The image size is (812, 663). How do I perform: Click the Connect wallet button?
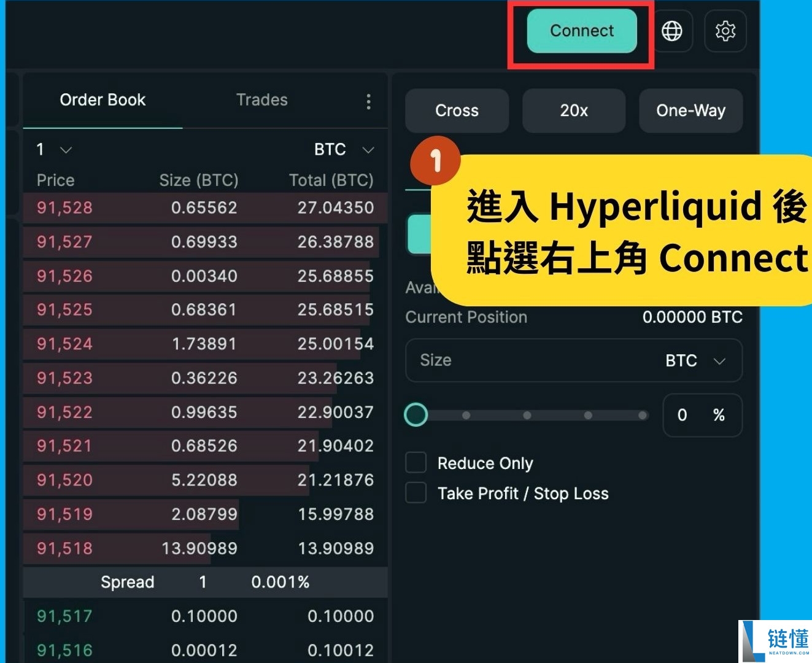pos(582,31)
